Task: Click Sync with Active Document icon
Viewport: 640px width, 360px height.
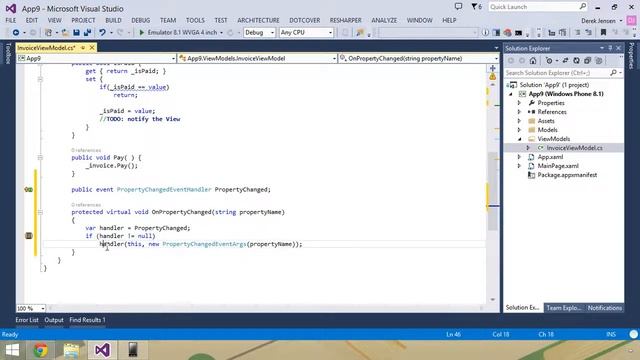Action: tap(565, 61)
